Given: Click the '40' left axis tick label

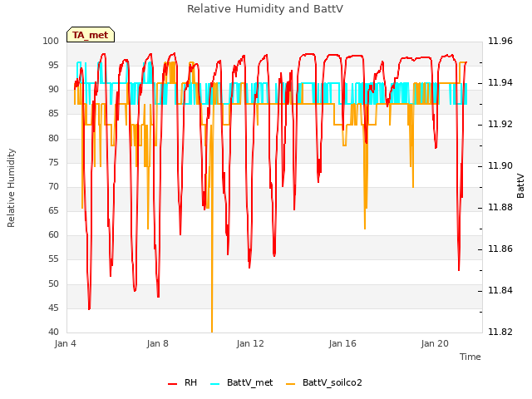Looking at the screenshot, I should pyautogui.click(x=53, y=332).
